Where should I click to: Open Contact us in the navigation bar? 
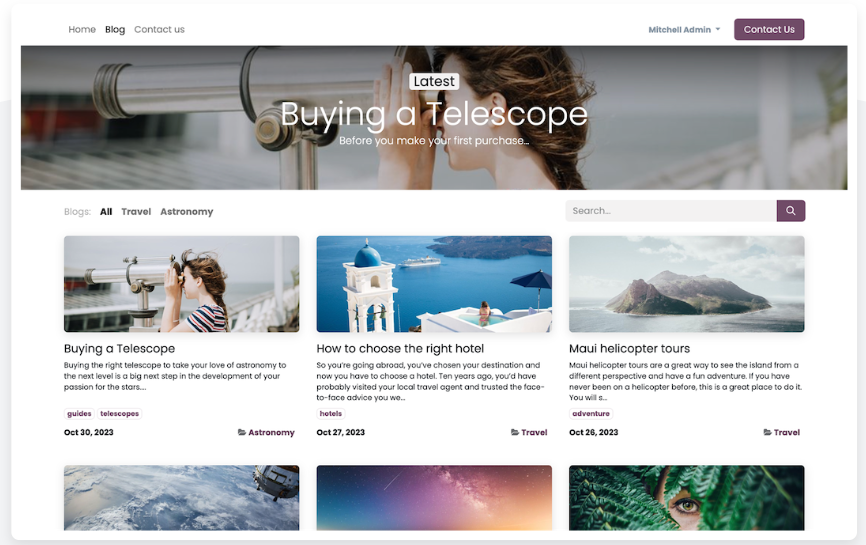point(159,29)
